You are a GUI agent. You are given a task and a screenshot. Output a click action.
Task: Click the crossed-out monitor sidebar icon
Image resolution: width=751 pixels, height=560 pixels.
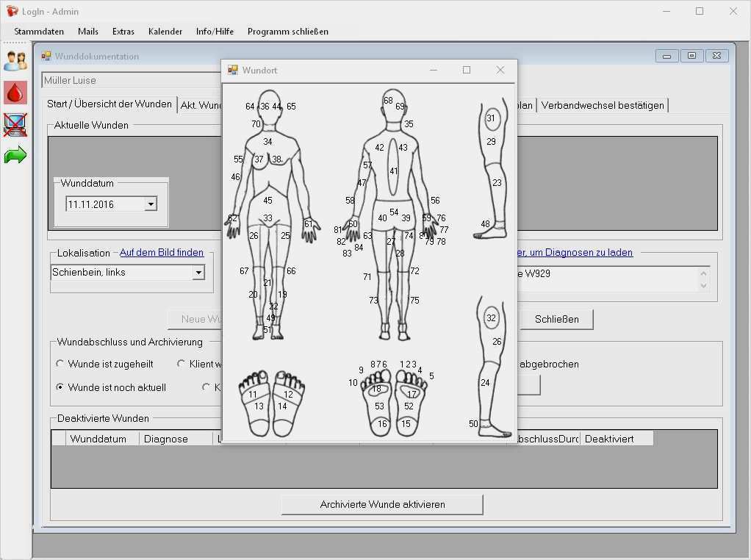pyautogui.click(x=15, y=124)
